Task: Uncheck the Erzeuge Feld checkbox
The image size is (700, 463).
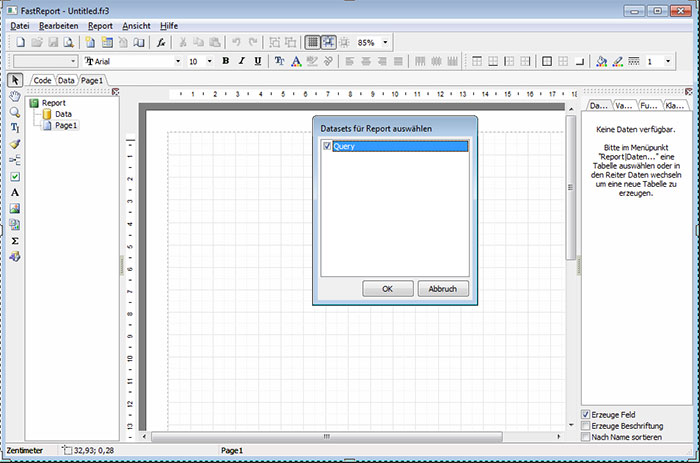Action: coord(586,414)
